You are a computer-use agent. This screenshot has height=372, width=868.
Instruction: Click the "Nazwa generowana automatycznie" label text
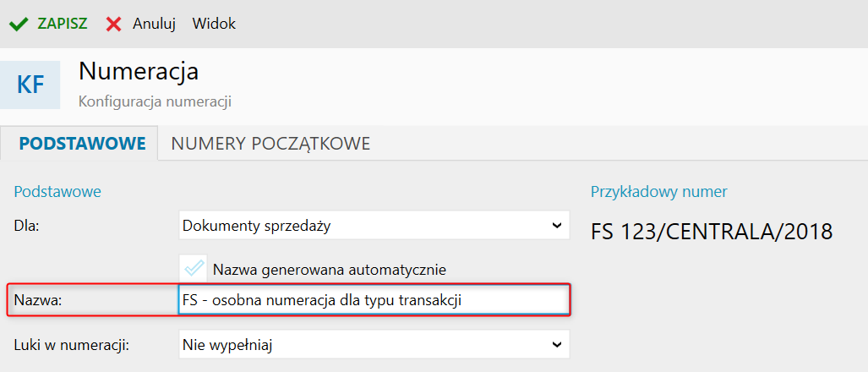[x=330, y=270]
